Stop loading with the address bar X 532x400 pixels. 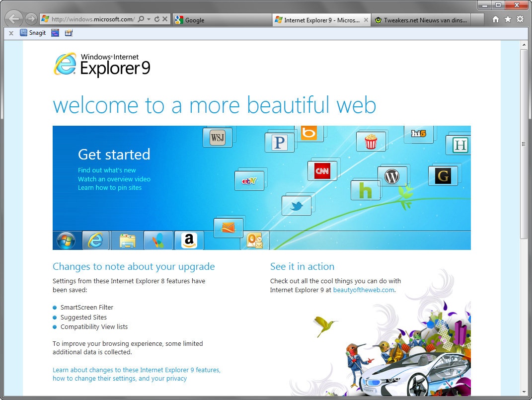165,19
